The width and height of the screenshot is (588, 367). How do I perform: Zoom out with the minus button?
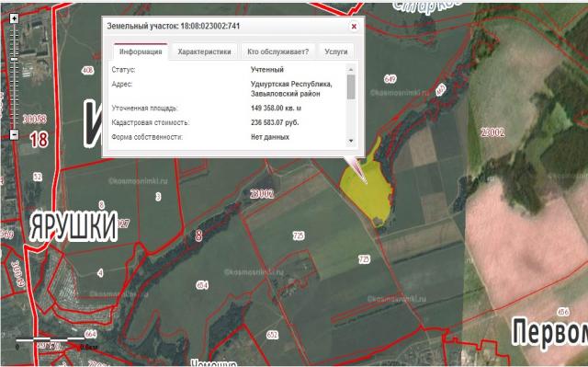point(14,134)
